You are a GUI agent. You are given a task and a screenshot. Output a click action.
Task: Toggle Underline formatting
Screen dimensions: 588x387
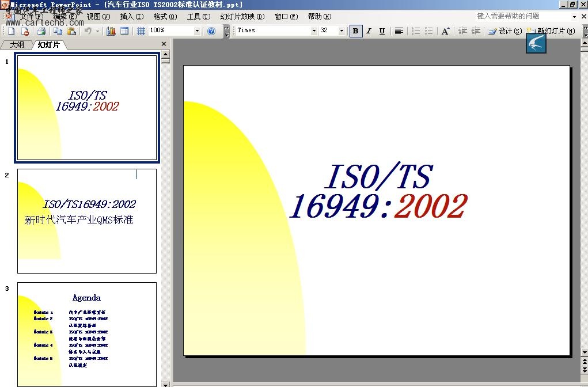pyautogui.click(x=382, y=31)
